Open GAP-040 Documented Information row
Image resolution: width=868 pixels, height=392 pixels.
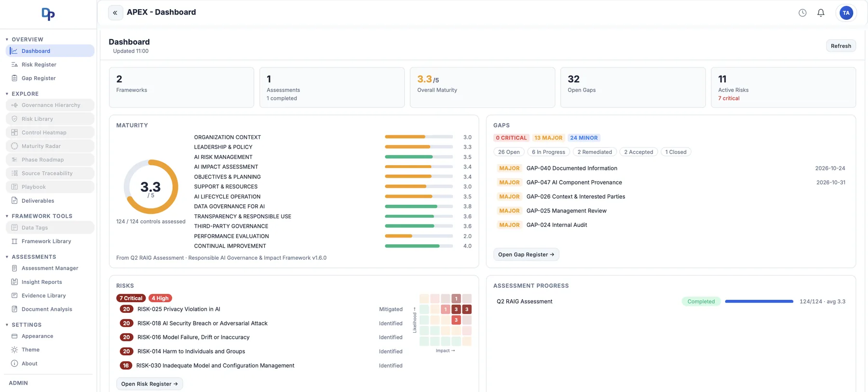point(671,168)
